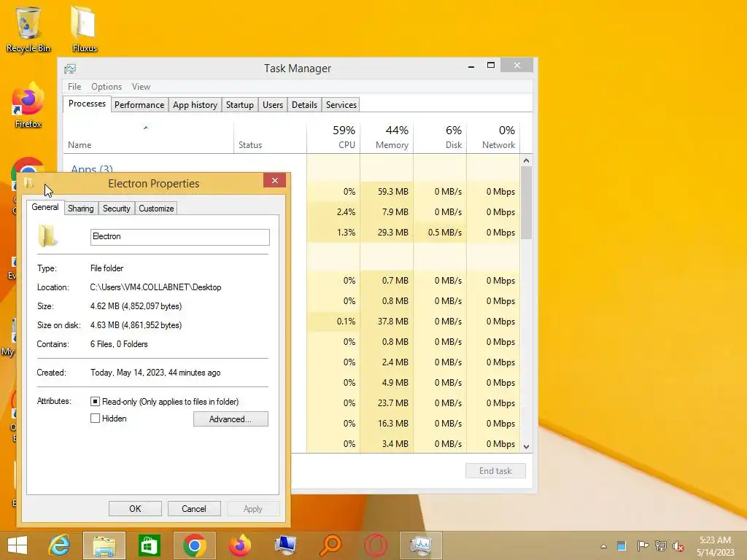747x560 pixels.
Task: Open the Opera browser taskbar icon
Action: (x=376, y=545)
